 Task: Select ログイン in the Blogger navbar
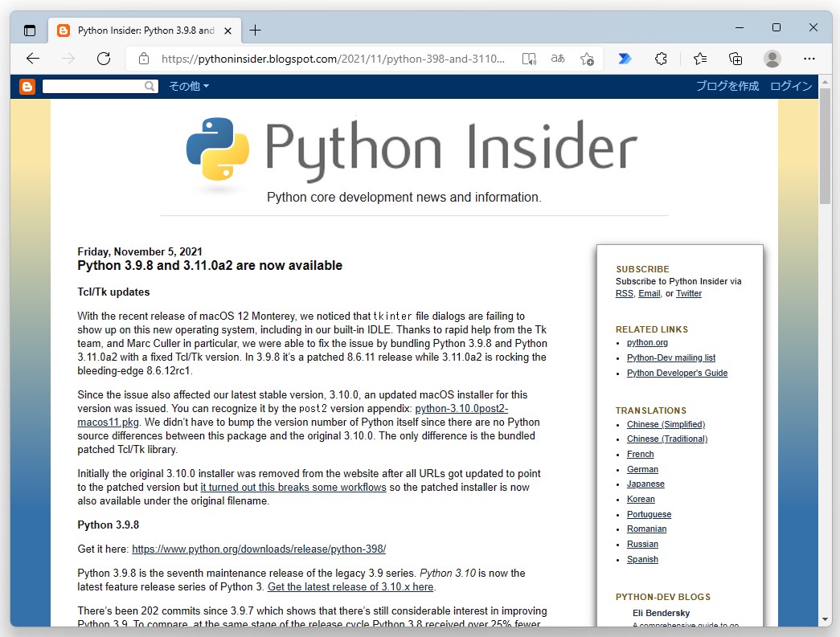[x=790, y=85]
